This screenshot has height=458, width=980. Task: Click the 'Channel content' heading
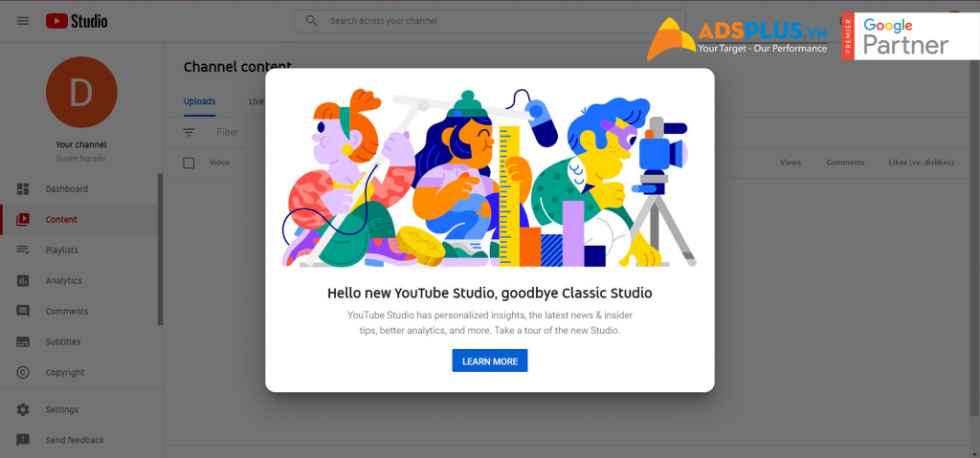pyautogui.click(x=237, y=67)
